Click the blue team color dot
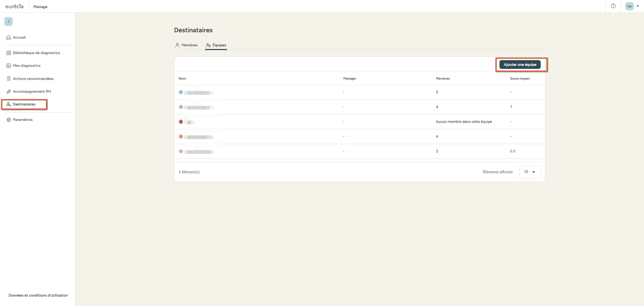The image size is (644, 306). click(181, 92)
